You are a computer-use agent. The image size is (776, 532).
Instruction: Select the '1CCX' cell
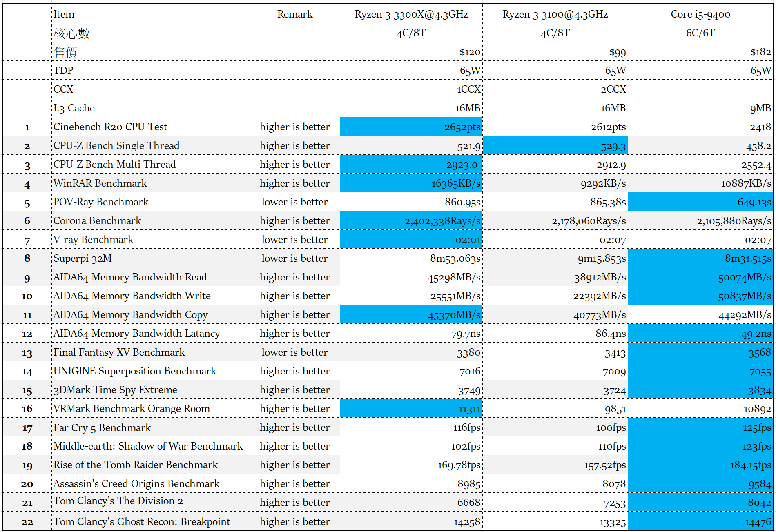click(x=411, y=89)
